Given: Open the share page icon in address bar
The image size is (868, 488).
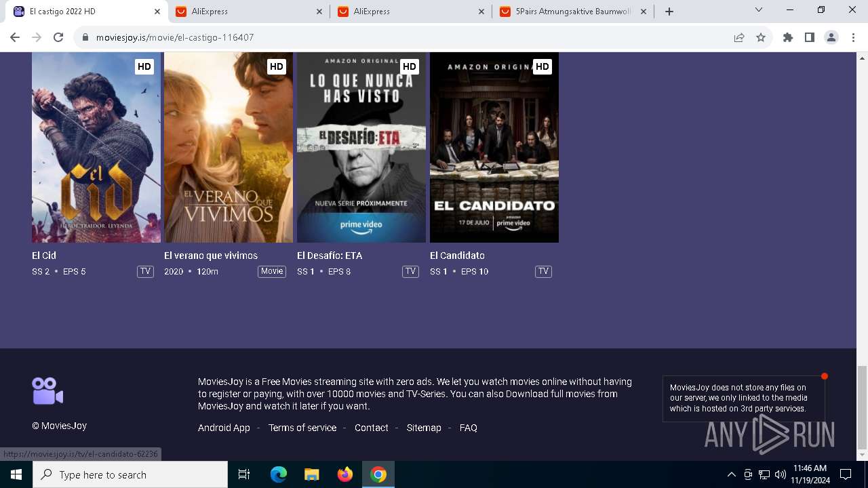Looking at the screenshot, I should tap(739, 37).
